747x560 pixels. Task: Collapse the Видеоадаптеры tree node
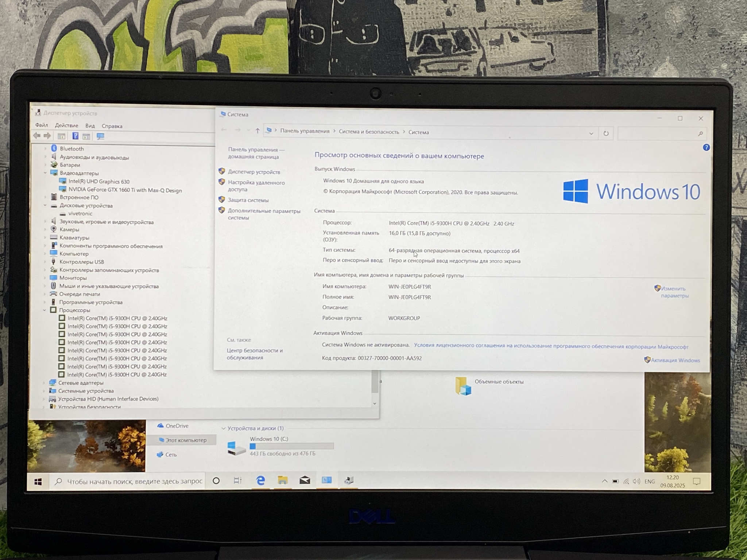[x=45, y=173]
